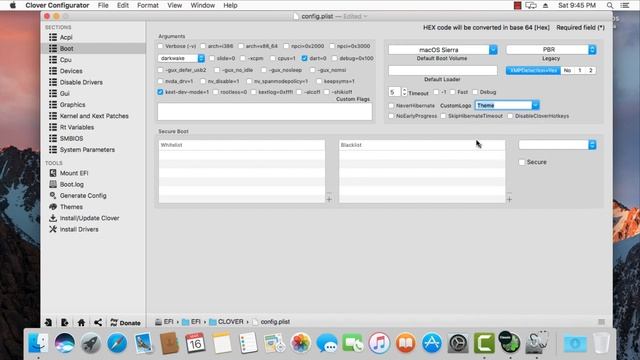Uncheck the dart=0 argument
This screenshot has width=640, height=360.
[x=304, y=58]
